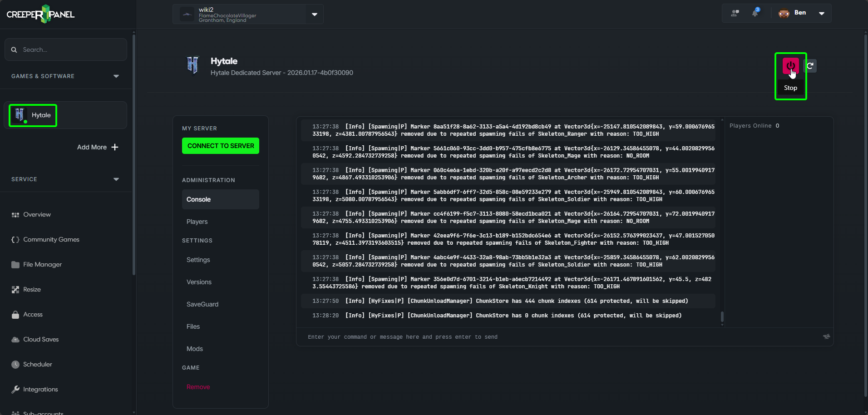The height and width of the screenshot is (415, 868).
Task: Go to the Mods page
Action: pos(195,349)
